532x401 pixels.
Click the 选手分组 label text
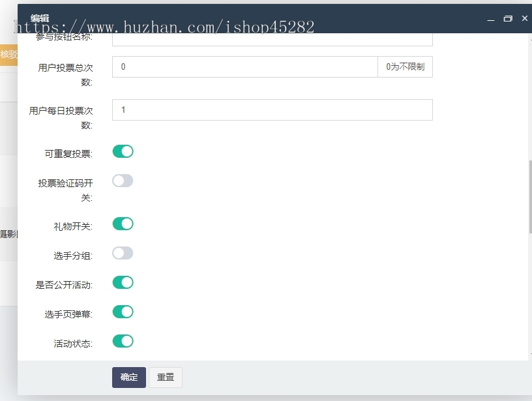73,256
